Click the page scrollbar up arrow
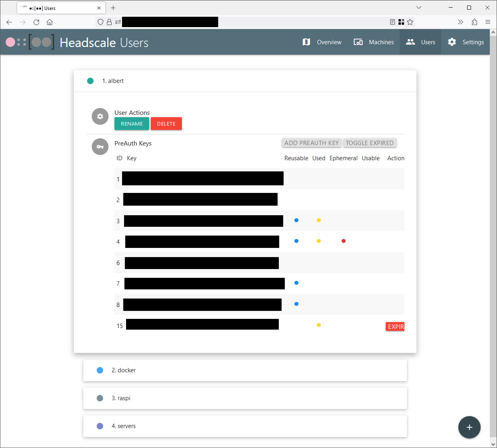This screenshot has height=448, width=497. click(x=493, y=32)
